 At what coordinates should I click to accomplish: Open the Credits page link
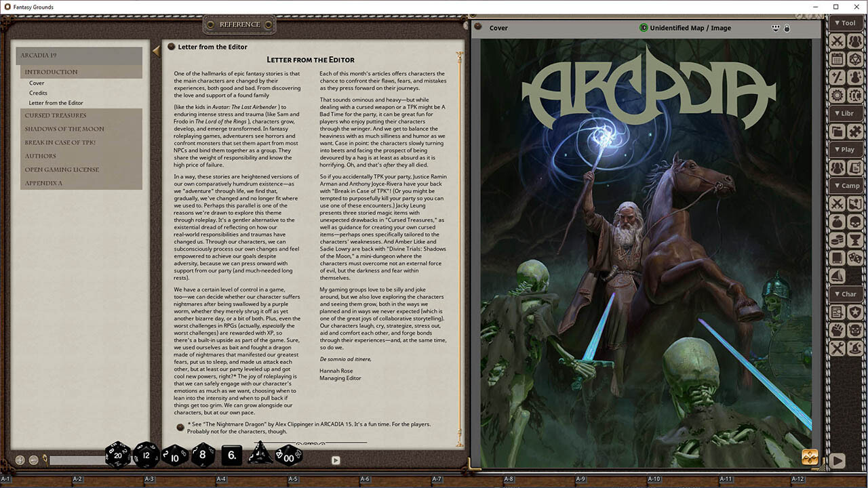tap(38, 93)
